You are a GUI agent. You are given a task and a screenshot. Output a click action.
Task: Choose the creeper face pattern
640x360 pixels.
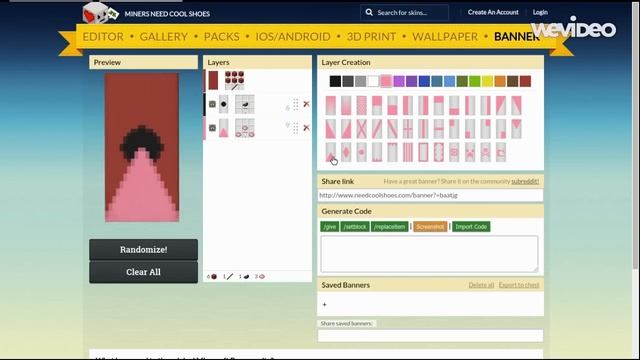[470, 152]
